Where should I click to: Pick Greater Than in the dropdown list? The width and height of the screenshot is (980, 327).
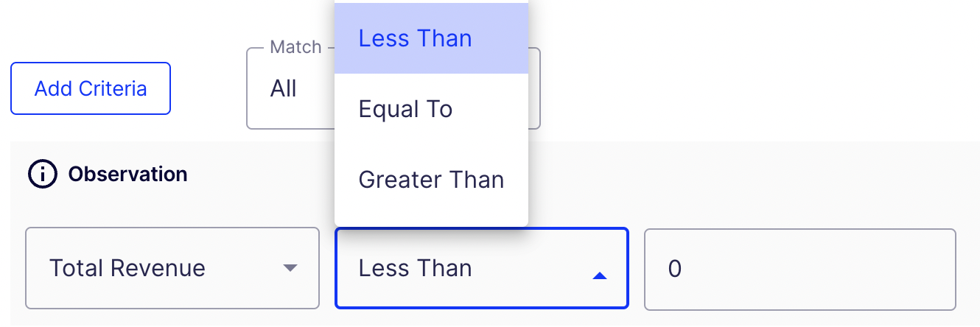(x=432, y=180)
